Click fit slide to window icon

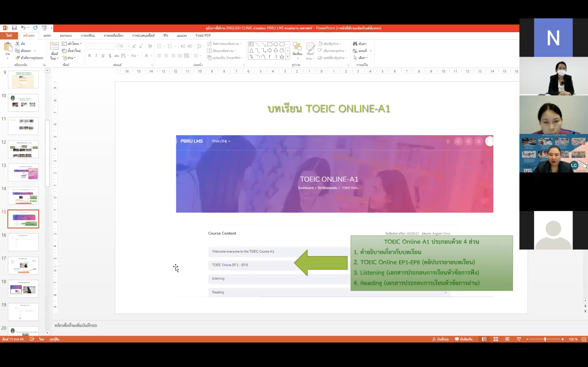click(584, 339)
